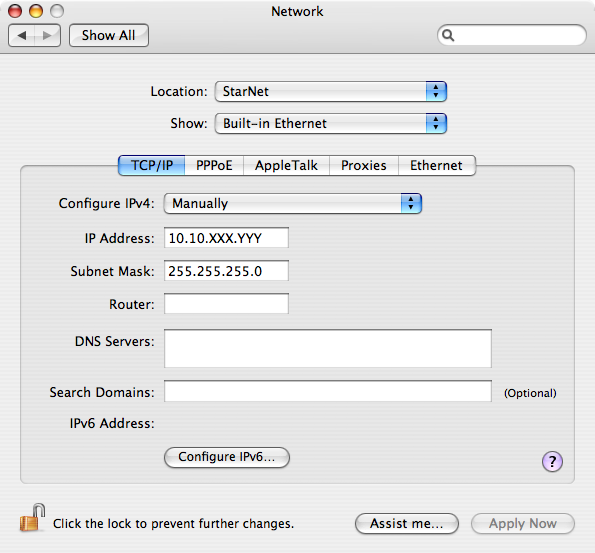The height and width of the screenshot is (553, 595).
Task: Click into the Router input field
Action: [226, 304]
